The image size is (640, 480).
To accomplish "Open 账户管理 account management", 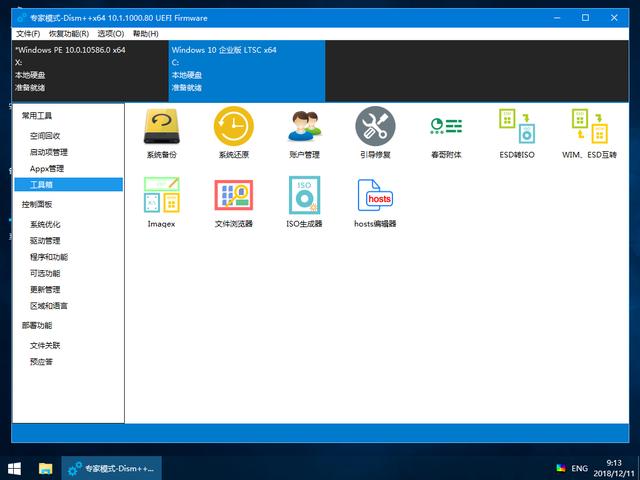I will coord(304,133).
